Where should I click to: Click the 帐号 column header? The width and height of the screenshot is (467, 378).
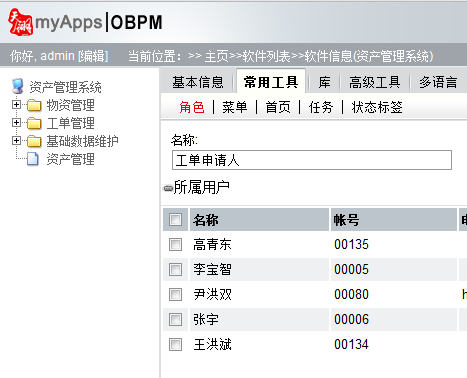[394, 220]
